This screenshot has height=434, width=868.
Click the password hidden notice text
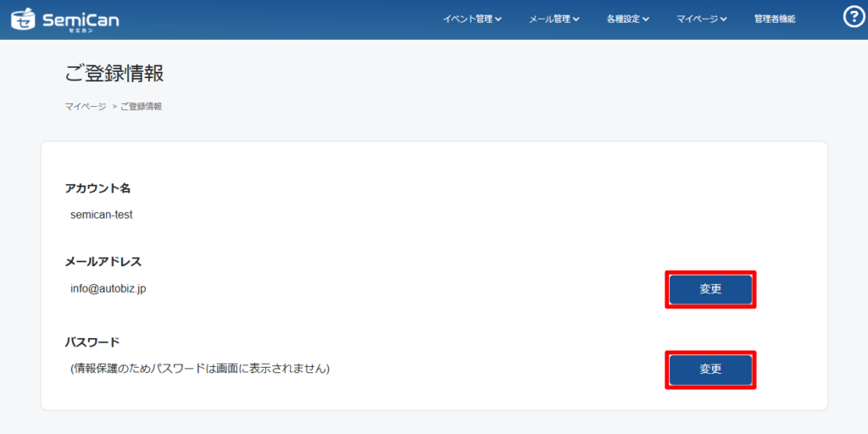coord(200,369)
